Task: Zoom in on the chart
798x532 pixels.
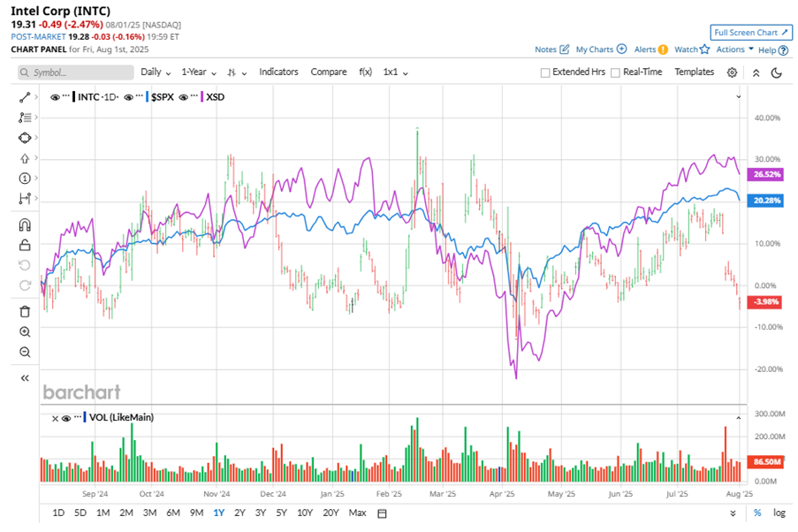Action: click(x=25, y=332)
